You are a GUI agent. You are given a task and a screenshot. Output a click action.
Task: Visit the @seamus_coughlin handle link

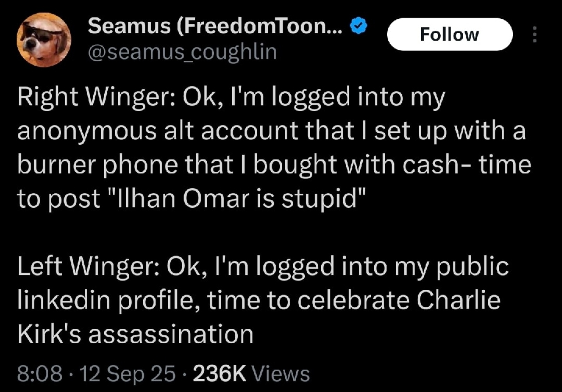click(x=183, y=52)
